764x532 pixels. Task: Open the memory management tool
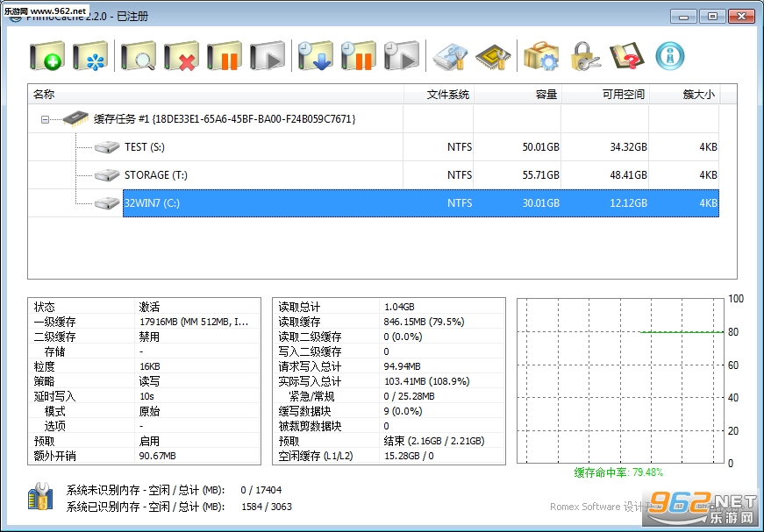point(493,54)
